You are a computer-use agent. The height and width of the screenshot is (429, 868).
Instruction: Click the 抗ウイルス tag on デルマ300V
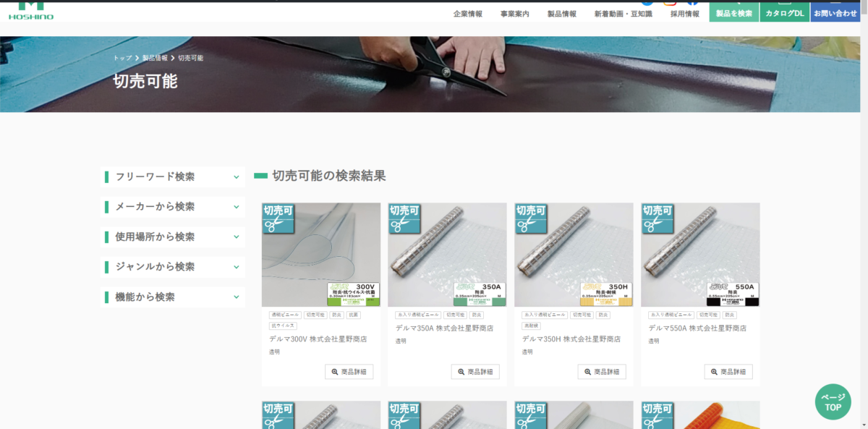[283, 326]
